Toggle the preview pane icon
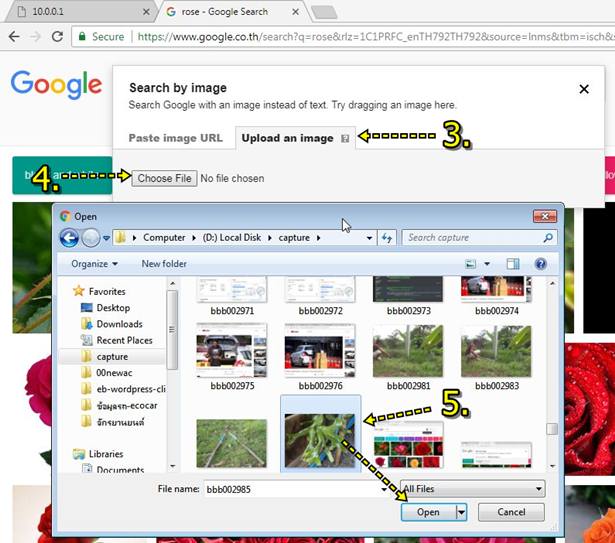The width and height of the screenshot is (615, 543). (513, 264)
